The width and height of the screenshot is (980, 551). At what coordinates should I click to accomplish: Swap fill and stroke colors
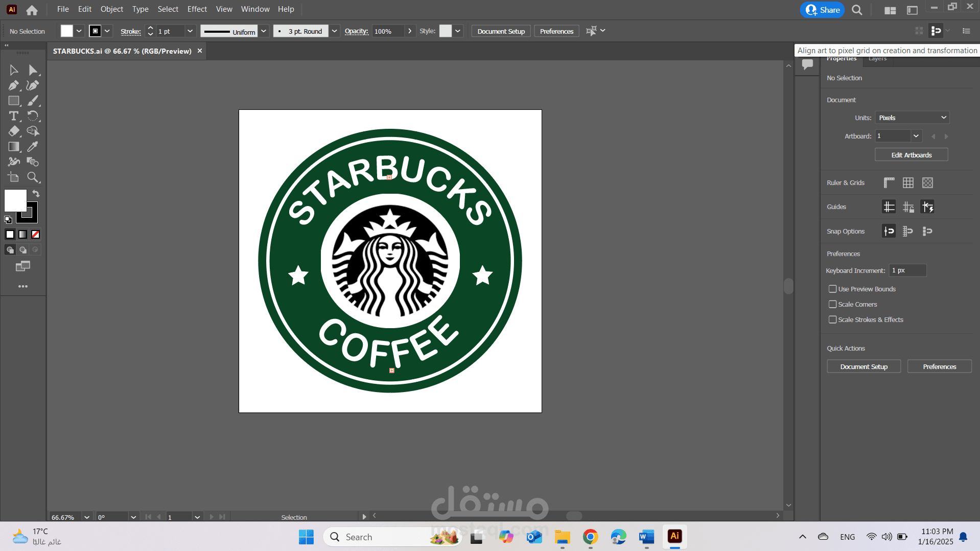pos(36,194)
